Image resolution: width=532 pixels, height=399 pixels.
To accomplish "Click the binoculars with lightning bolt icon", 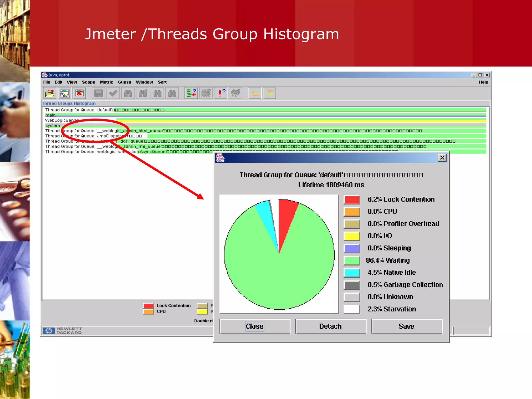I will pos(143,93).
